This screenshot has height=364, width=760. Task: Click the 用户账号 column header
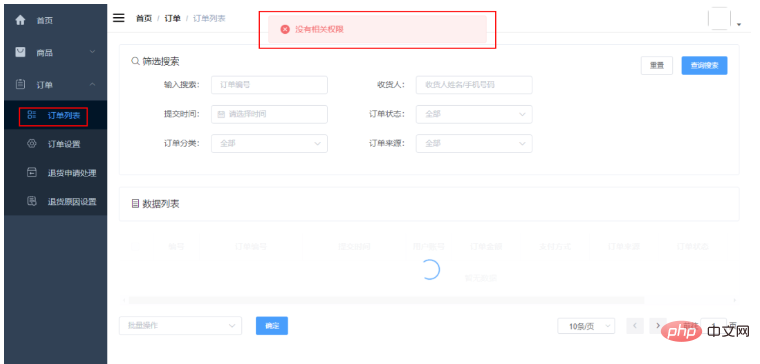coord(428,247)
